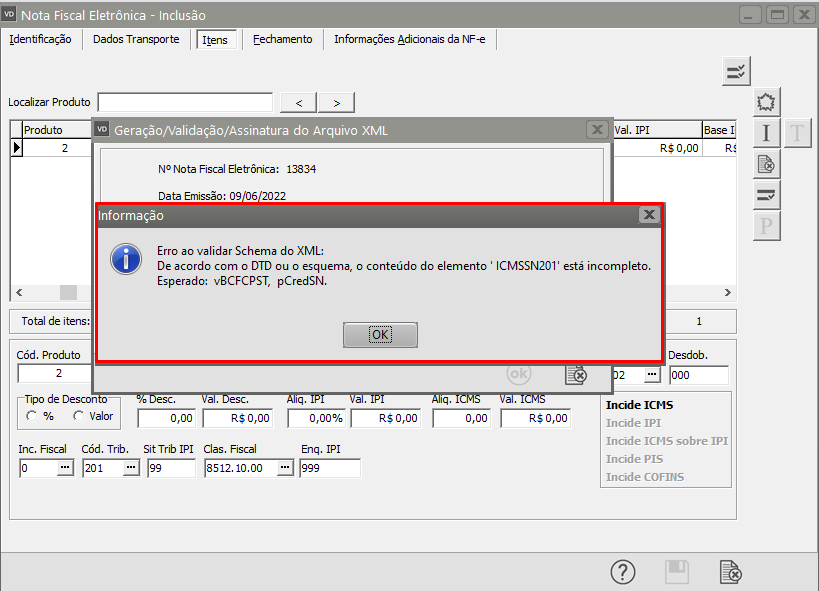The height and width of the screenshot is (591, 819).
Task: Open the Clas. Fiscal lookup button
Action: tap(285, 468)
